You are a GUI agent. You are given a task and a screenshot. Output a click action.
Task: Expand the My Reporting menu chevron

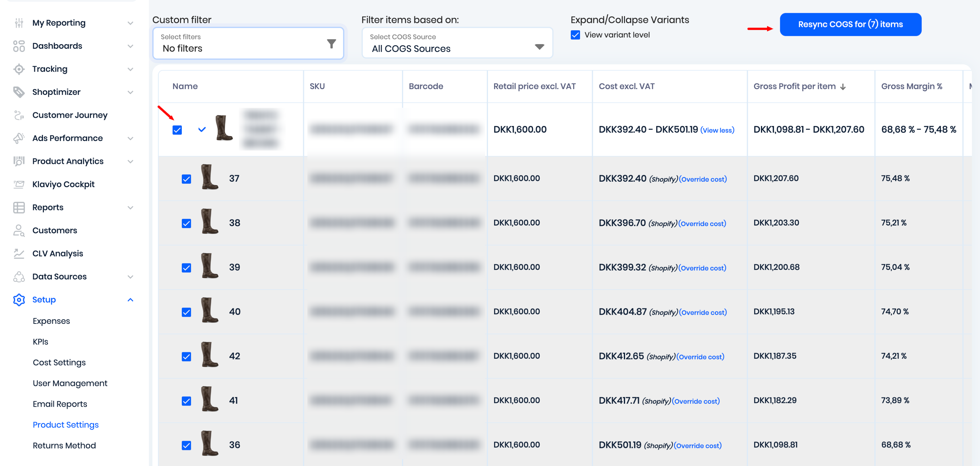pyautogui.click(x=130, y=23)
